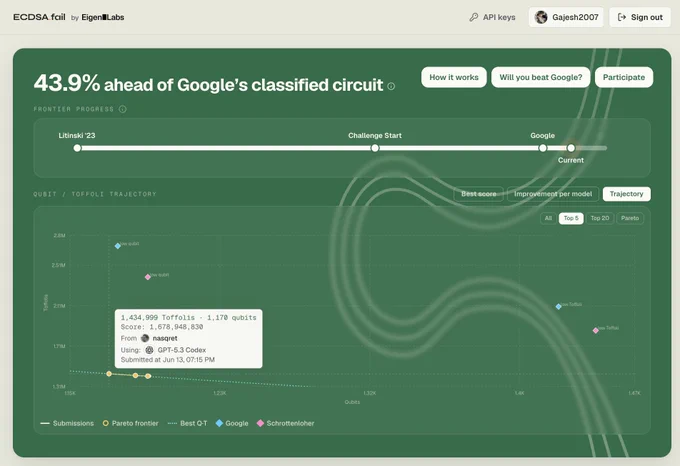
Task: Click Schrottenloher's pink low qubit diamond
Action: point(148,277)
